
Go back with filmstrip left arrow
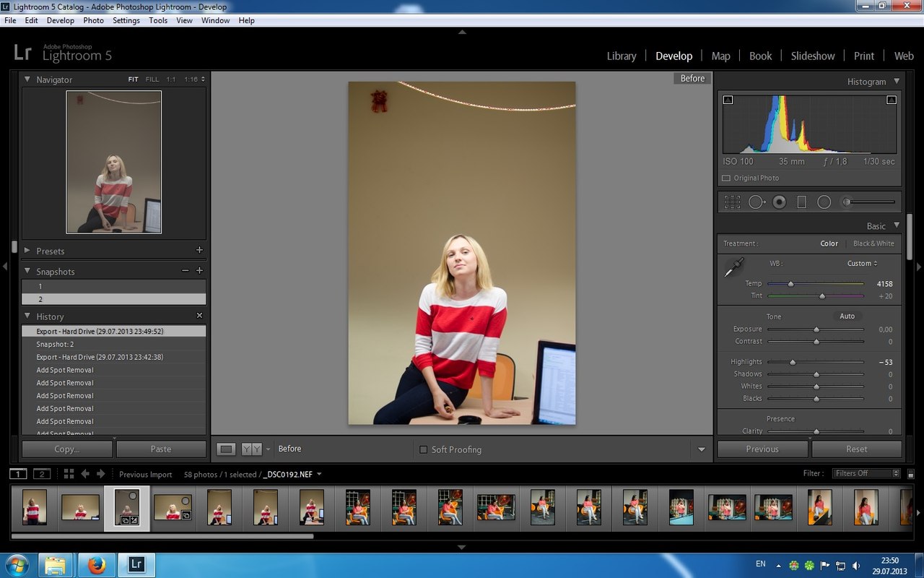coord(85,474)
